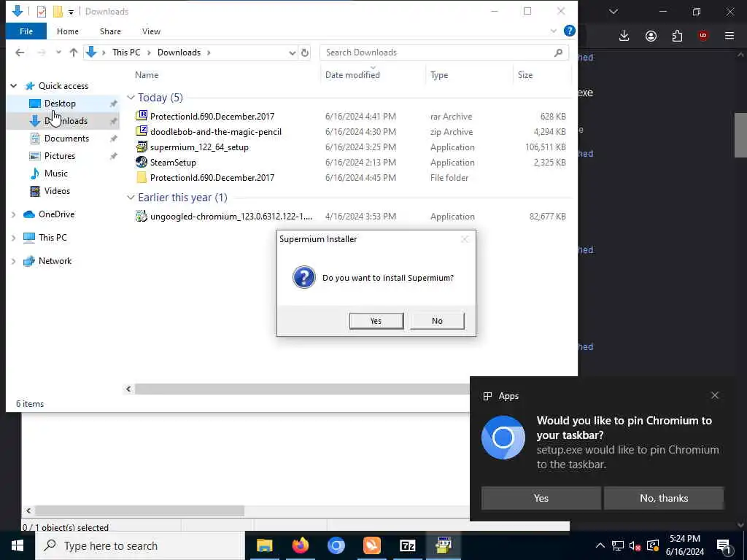This screenshot has height=560, width=747.
Task: Select OneDrive in the navigation pane
Action: pos(56,214)
